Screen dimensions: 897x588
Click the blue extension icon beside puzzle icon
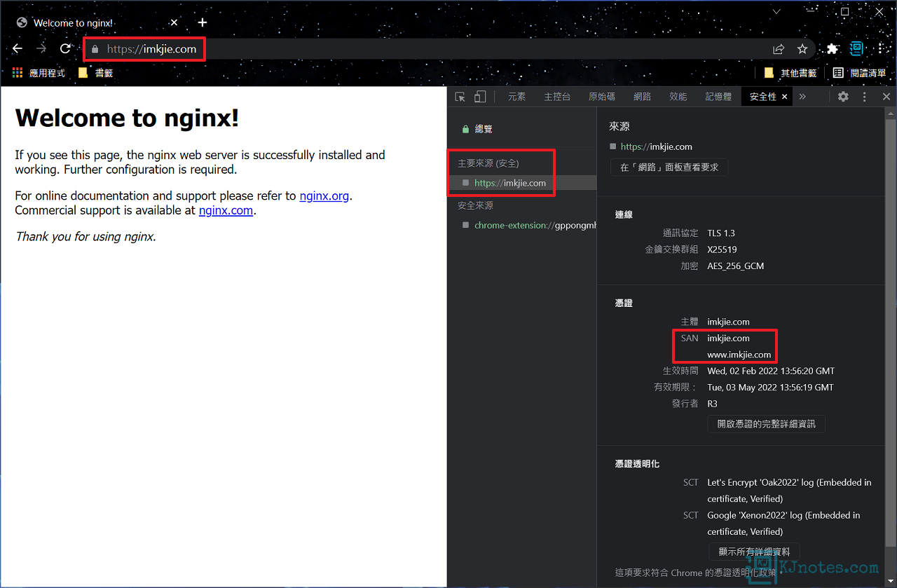click(856, 49)
